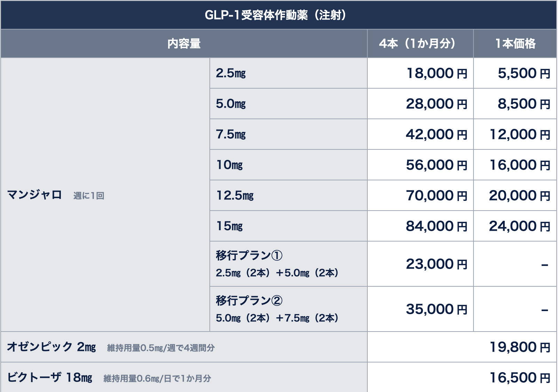
Task: Click the 42,000円 monthly price
Action: [x=437, y=134]
